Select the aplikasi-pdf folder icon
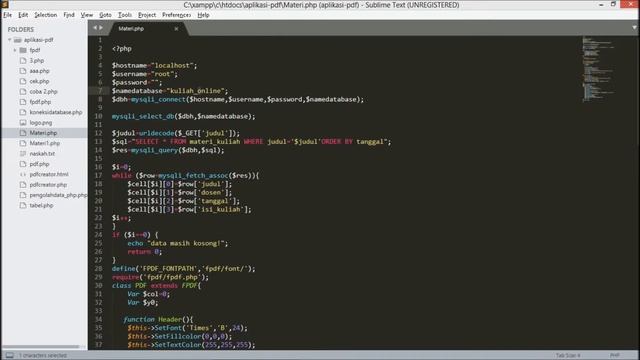This screenshot has height=360, width=640. (x=17, y=40)
